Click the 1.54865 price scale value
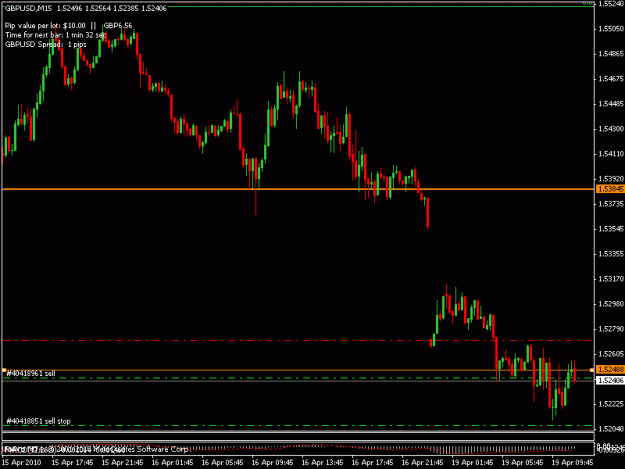Image resolution: width=625 pixels, height=469 pixels. [611, 54]
